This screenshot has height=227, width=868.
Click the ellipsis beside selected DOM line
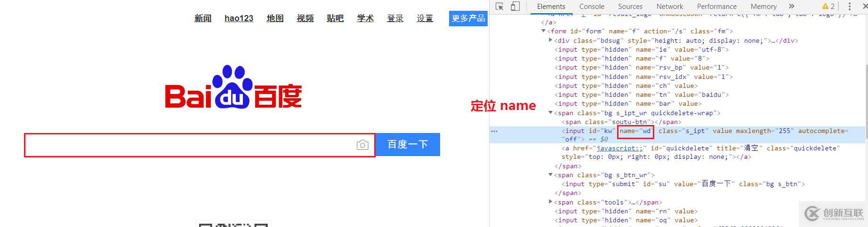pos(494,131)
